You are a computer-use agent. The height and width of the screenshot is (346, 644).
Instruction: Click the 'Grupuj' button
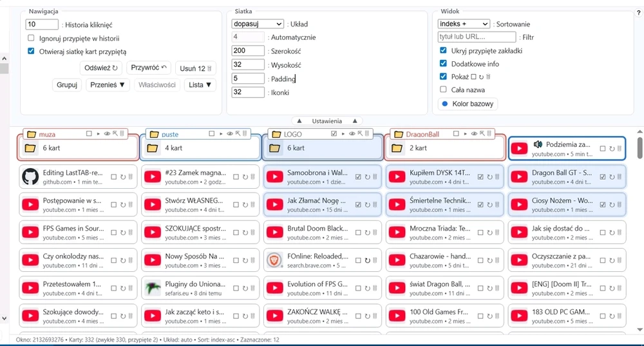pyautogui.click(x=67, y=85)
